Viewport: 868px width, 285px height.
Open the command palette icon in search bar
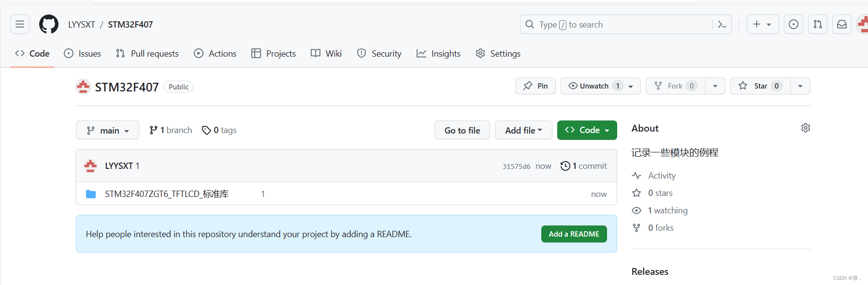[x=722, y=24]
